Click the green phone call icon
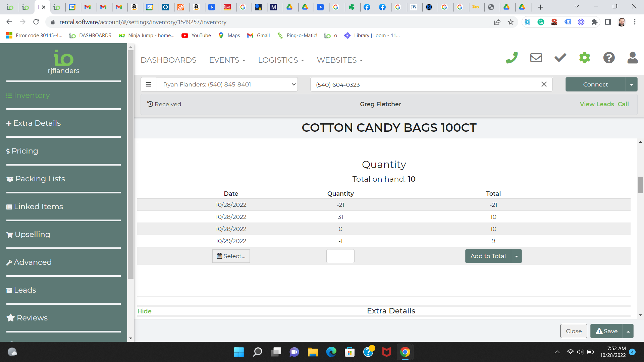The width and height of the screenshot is (644, 362). point(512,58)
